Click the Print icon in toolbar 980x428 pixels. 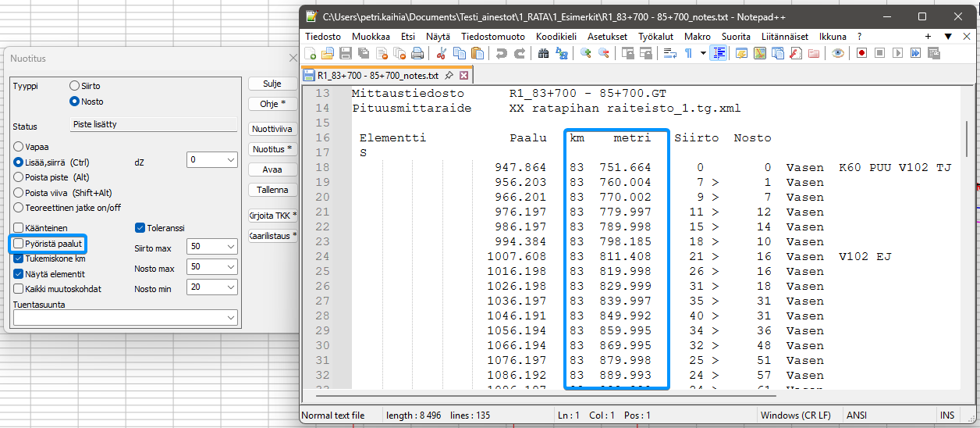(x=417, y=53)
